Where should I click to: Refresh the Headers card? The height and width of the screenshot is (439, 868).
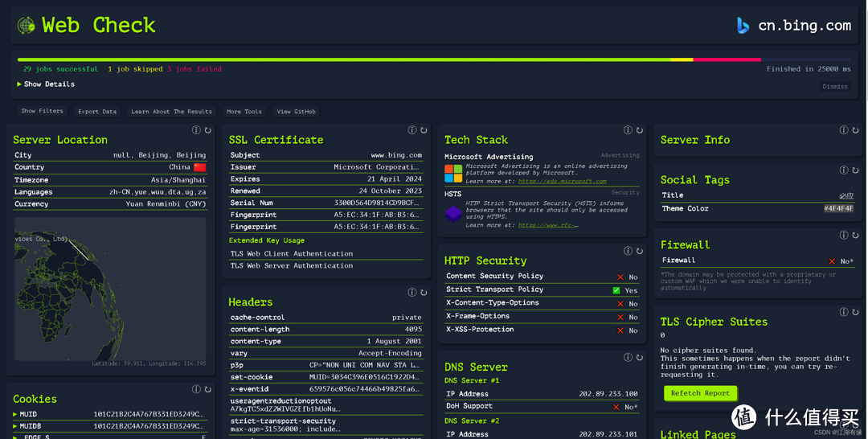pyautogui.click(x=424, y=293)
